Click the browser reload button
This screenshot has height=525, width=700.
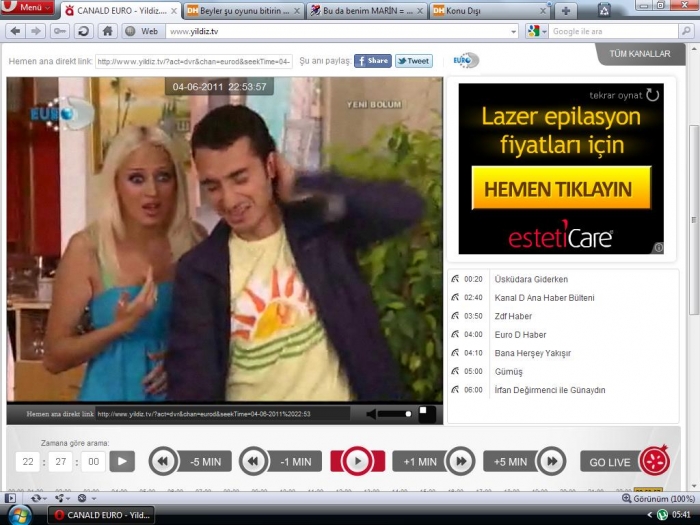click(84, 31)
